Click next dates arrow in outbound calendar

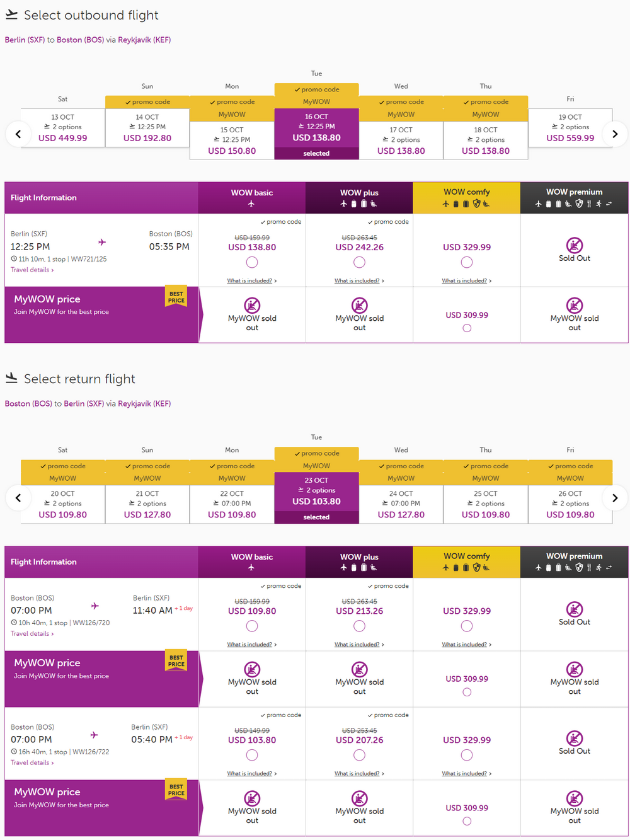615,134
